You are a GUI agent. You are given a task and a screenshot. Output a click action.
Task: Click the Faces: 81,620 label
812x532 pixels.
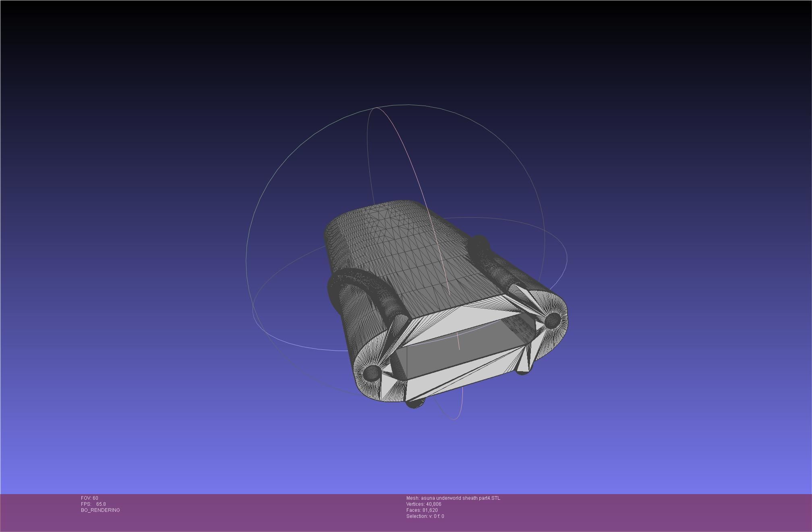(422, 510)
